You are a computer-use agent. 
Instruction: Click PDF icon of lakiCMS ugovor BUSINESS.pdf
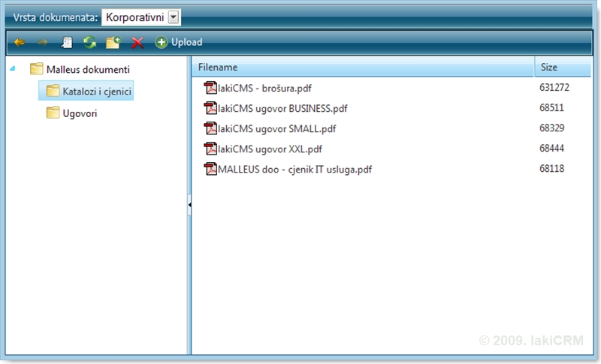210,108
